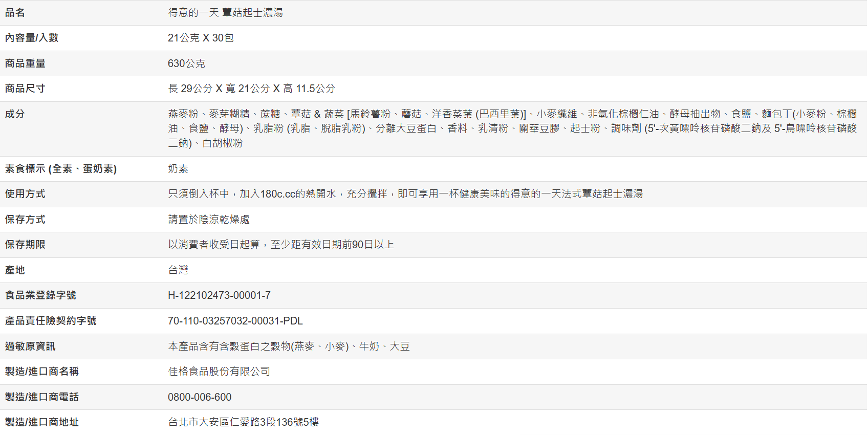This screenshot has height=435, width=868.
Task: Click the origin value 台灣
Action: pos(178,270)
